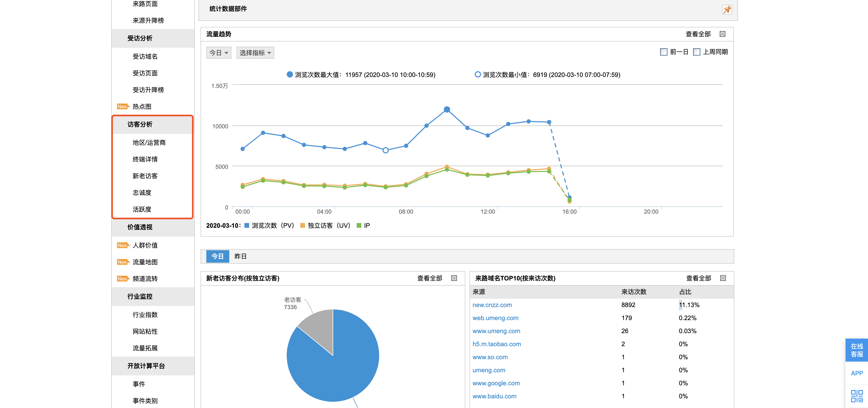868x408 pixels.
Task: Click the QR code icon
Action: point(857,396)
